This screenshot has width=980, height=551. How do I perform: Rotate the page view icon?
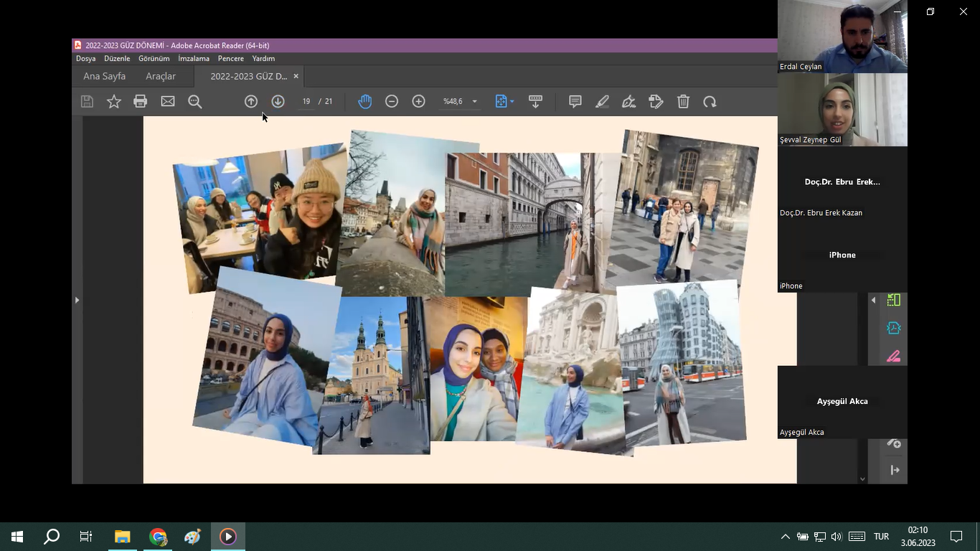710,102
